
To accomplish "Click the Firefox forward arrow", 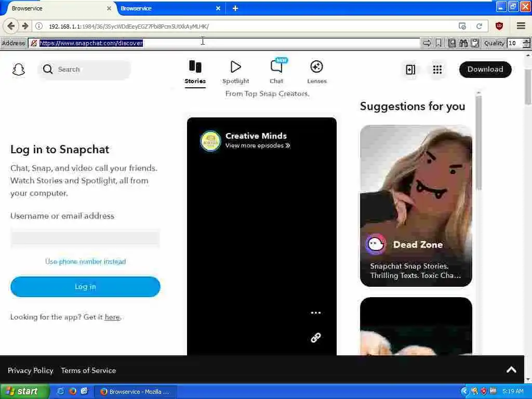I will click(25, 26).
